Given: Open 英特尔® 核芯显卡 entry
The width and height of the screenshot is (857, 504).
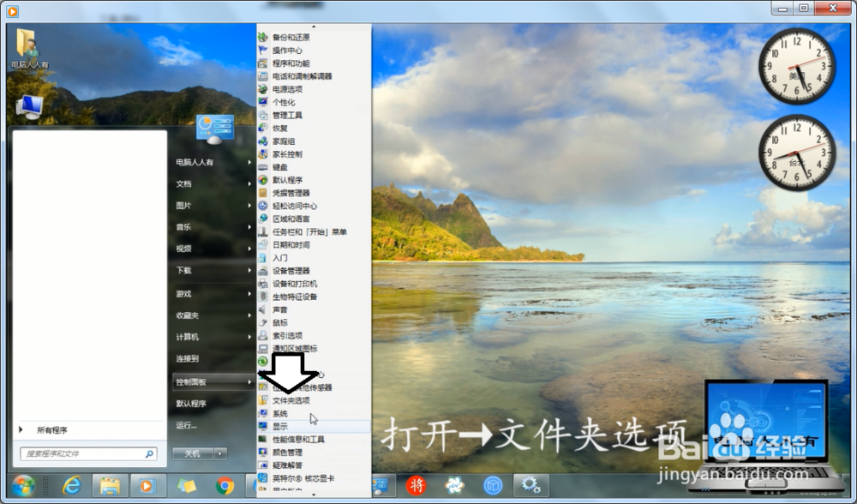Looking at the screenshot, I should pos(303,478).
